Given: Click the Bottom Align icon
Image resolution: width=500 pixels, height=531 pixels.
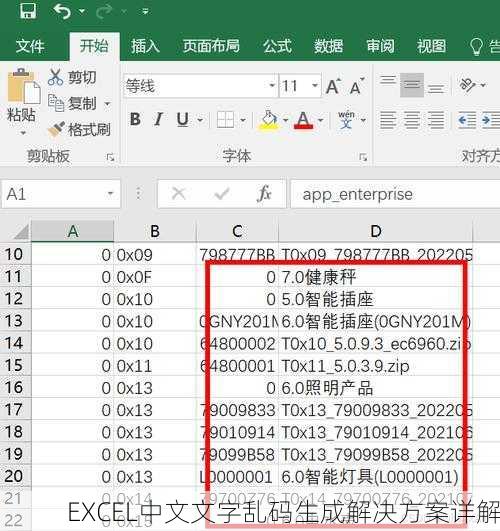Looking at the screenshot, I should (x=436, y=88).
